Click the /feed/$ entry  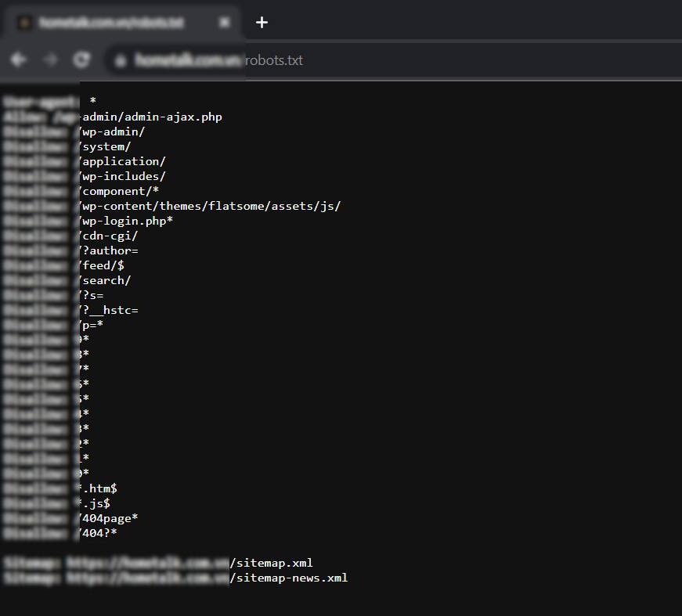pyautogui.click(x=101, y=265)
